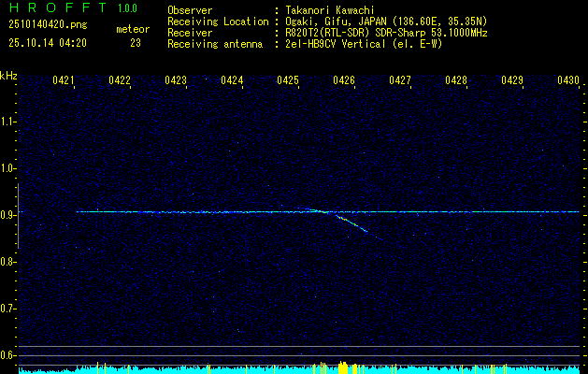Click the 0428 time marker
Image resolution: width=588 pixels, height=374 pixels.
point(456,80)
